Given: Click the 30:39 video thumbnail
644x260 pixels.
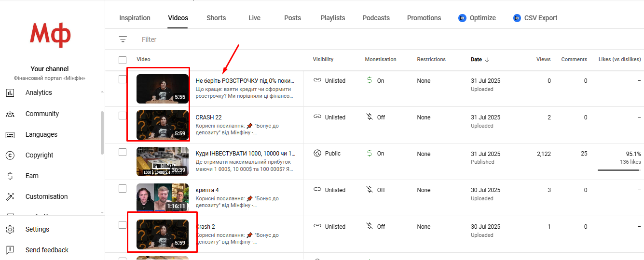Looking at the screenshot, I should tap(163, 161).
